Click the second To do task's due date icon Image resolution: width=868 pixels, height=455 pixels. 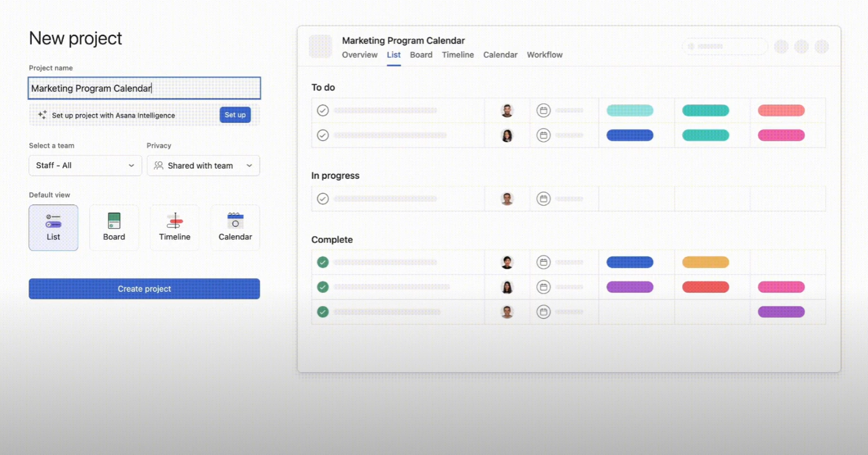click(x=543, y=135)
